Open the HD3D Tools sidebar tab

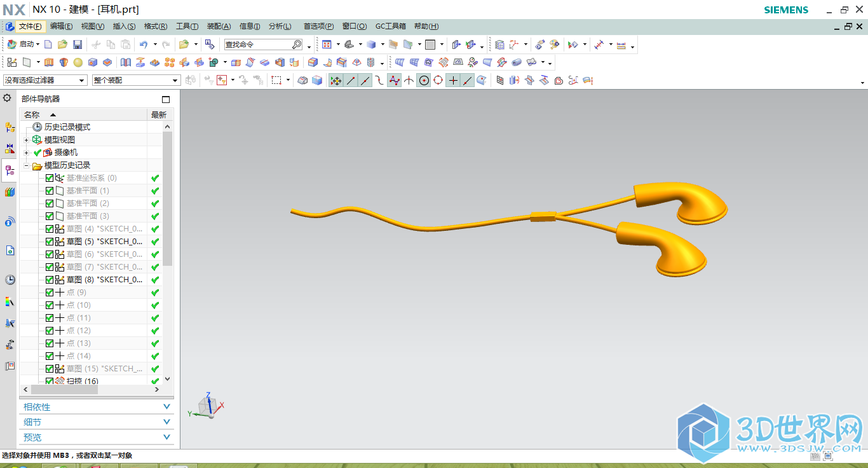[10, 222]
